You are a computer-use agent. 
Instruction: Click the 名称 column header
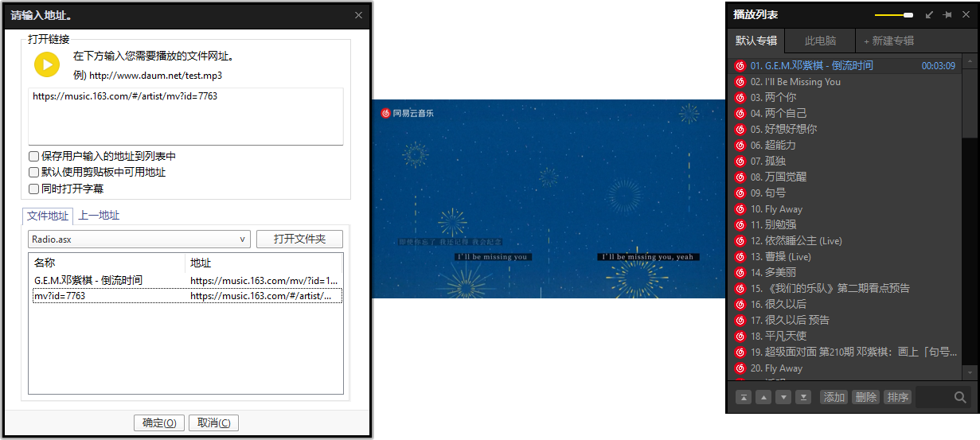[107, 263]
